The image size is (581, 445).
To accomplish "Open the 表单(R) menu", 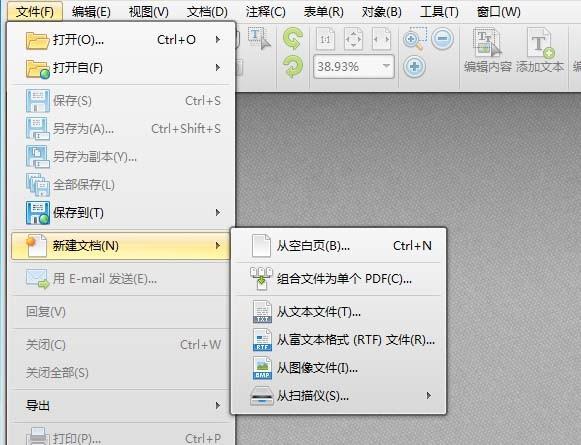I will point(323,12).
